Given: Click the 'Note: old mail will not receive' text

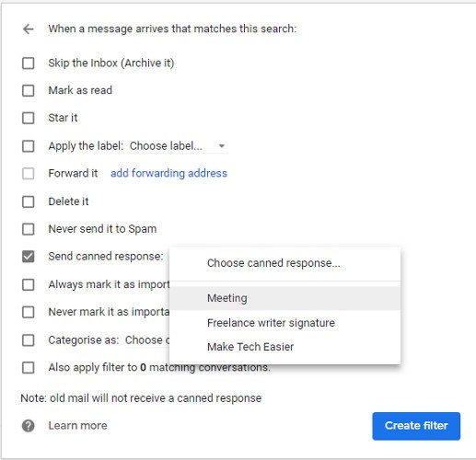Looking at the screenshot, I should pos(141,398).
